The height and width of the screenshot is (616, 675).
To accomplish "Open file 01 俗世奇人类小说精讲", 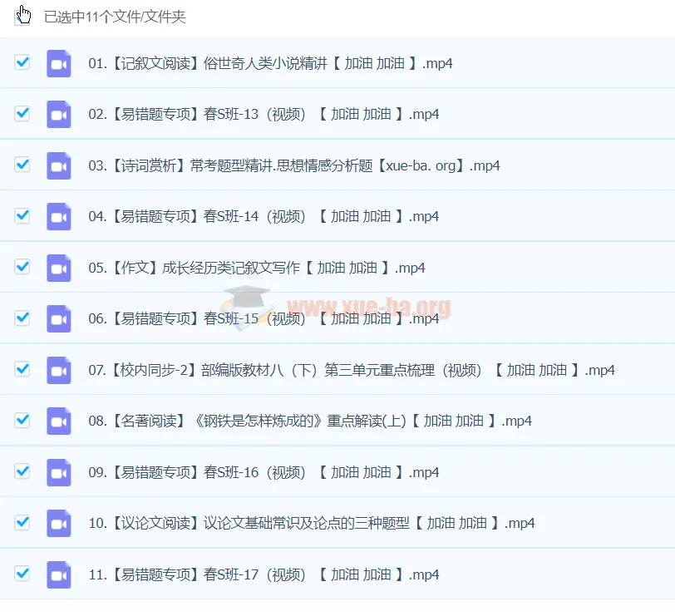I will [x=270, y=63].
